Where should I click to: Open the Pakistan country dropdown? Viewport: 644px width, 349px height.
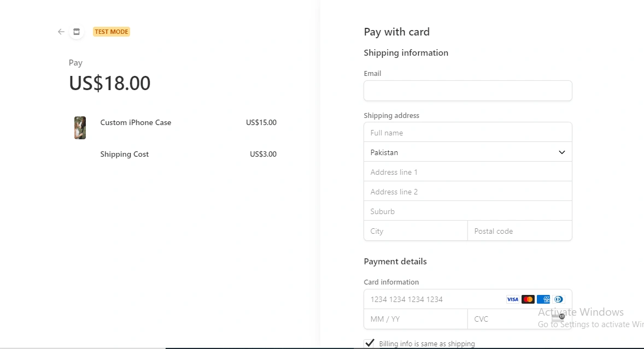click(467, 152)
